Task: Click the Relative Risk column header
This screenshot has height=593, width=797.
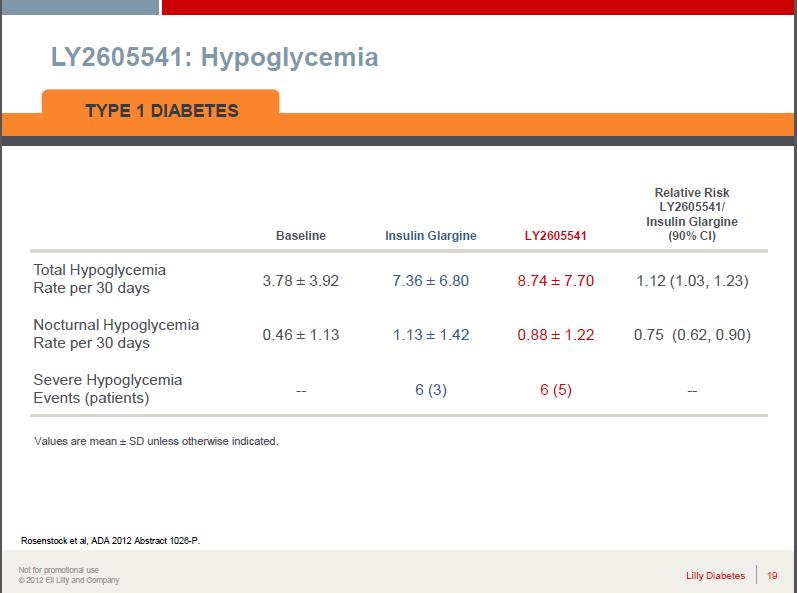Action: [691, 214]
